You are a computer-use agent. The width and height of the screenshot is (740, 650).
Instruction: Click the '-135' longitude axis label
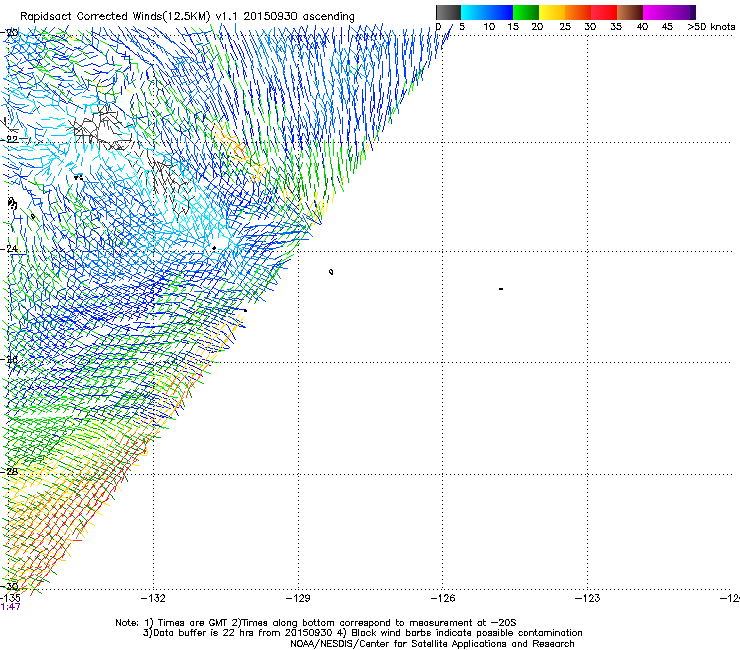(x=10, y=598)
